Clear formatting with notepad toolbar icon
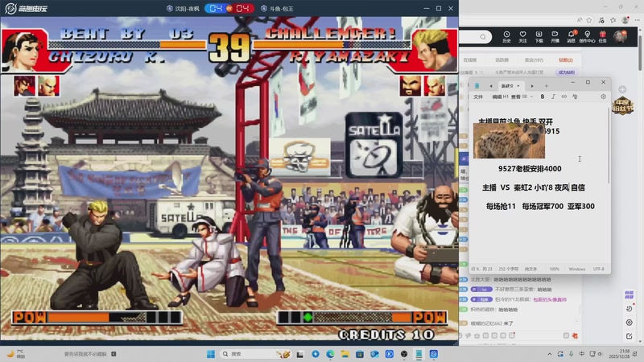Screen dimensions: 644x362 tap(575, 97)
